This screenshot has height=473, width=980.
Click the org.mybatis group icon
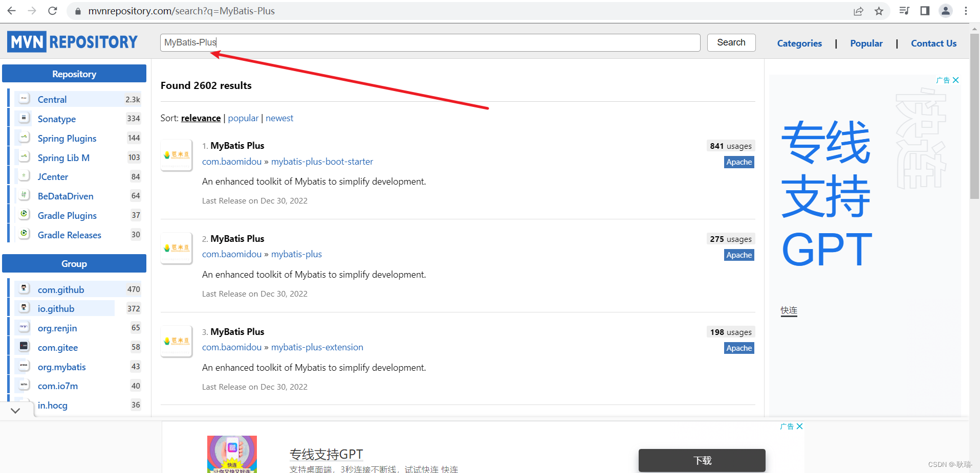24,366
